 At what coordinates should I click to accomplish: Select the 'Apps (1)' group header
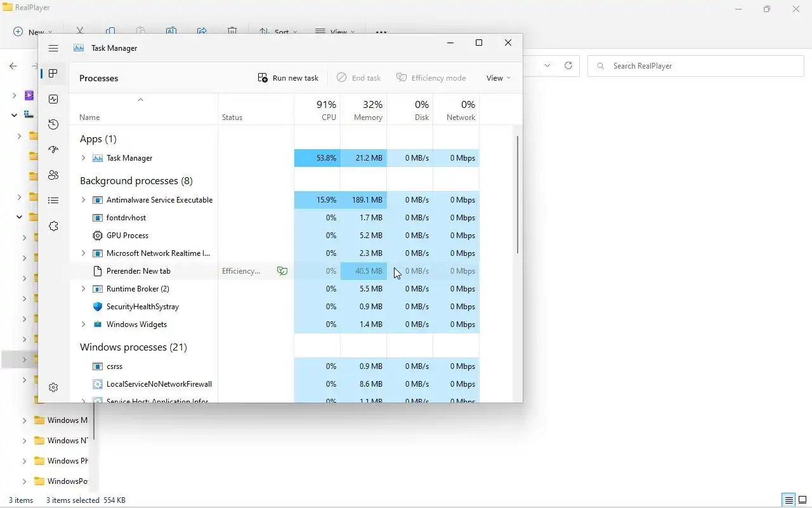(x=98, y=139)
